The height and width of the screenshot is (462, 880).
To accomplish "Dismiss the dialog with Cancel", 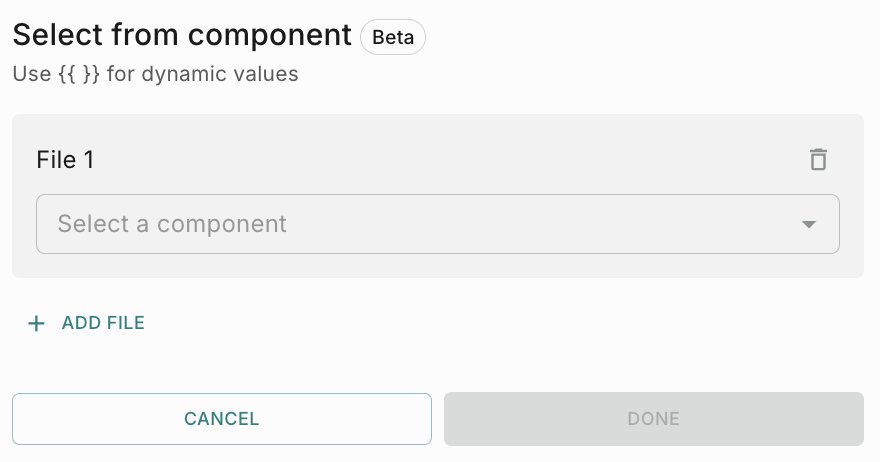I will [x=221, y=419].
